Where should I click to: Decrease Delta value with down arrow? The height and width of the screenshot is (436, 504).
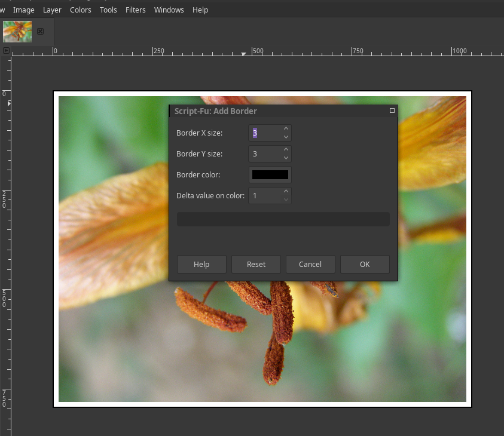(286, 199)
